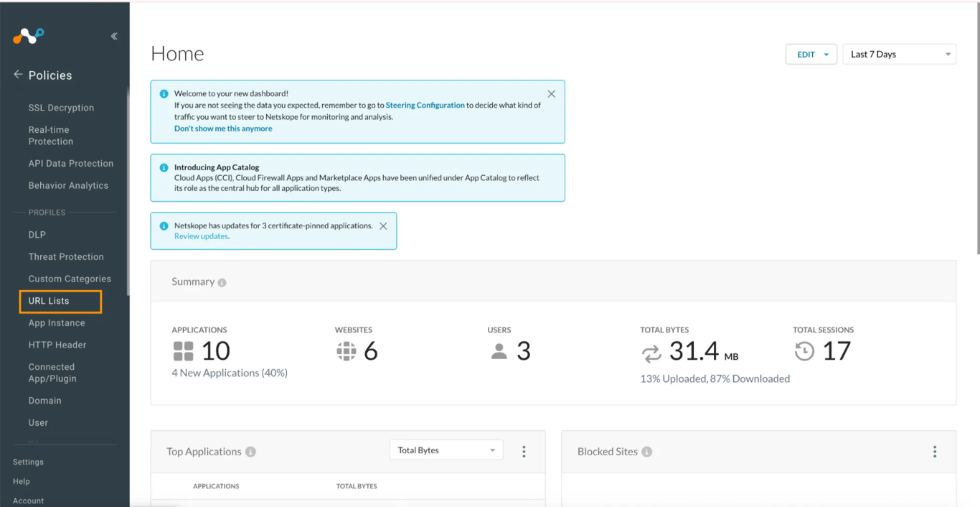Open Account in the sidebar
Screen dimensions: 980x507
click(x=28, y=501)
